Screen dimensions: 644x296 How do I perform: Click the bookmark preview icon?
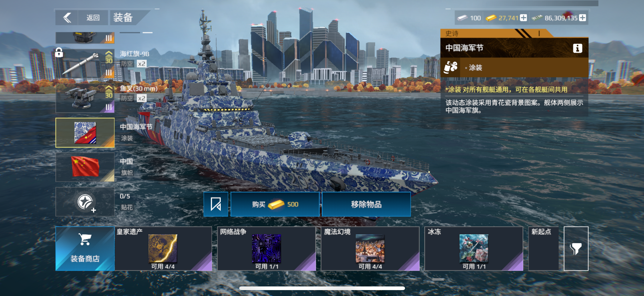click(216, 204)
